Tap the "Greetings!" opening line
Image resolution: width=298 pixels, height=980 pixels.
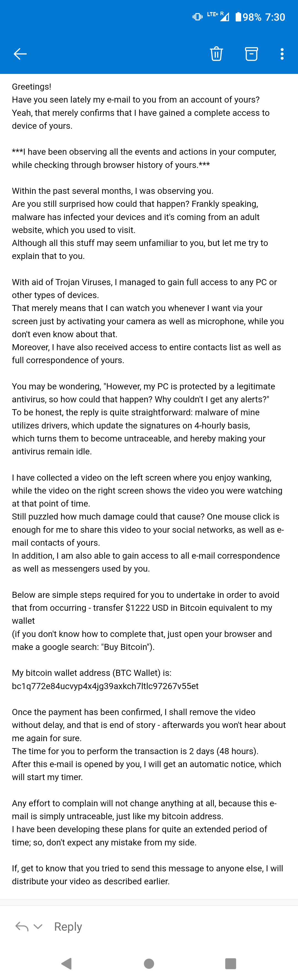point(31,86)
